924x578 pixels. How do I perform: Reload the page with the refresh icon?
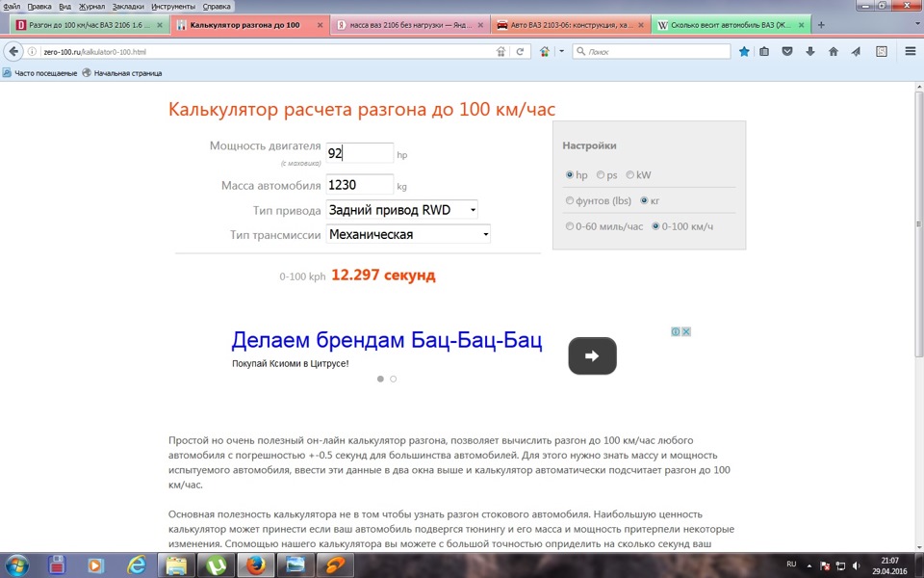click(521, 51)
